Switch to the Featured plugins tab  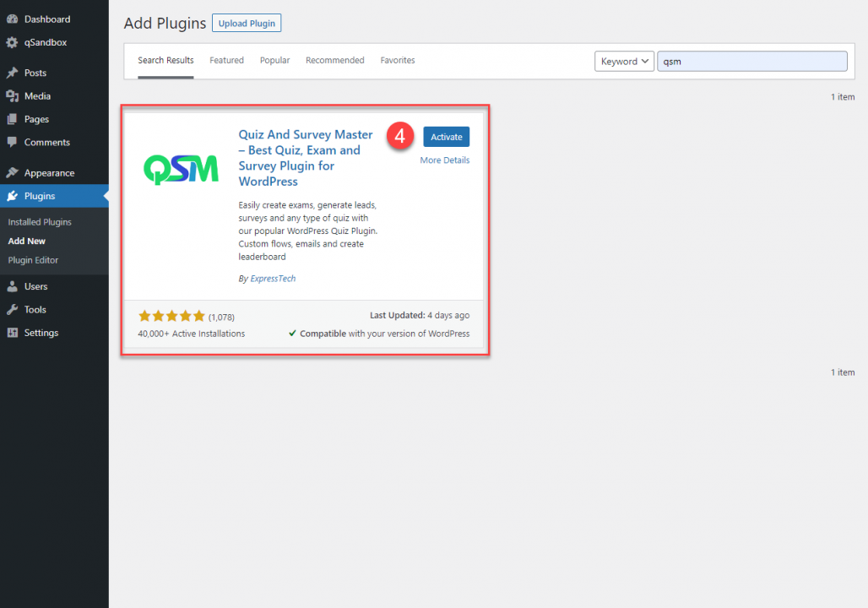[x=226, y=60]
